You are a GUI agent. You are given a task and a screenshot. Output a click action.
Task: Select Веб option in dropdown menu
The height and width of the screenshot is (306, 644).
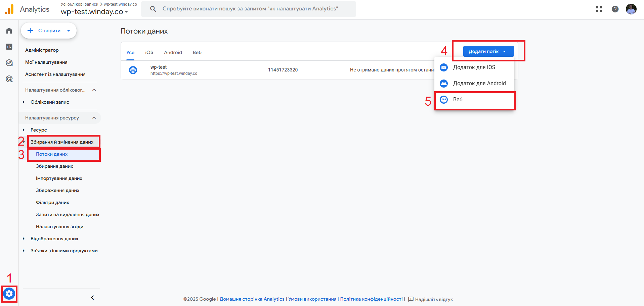458,100
